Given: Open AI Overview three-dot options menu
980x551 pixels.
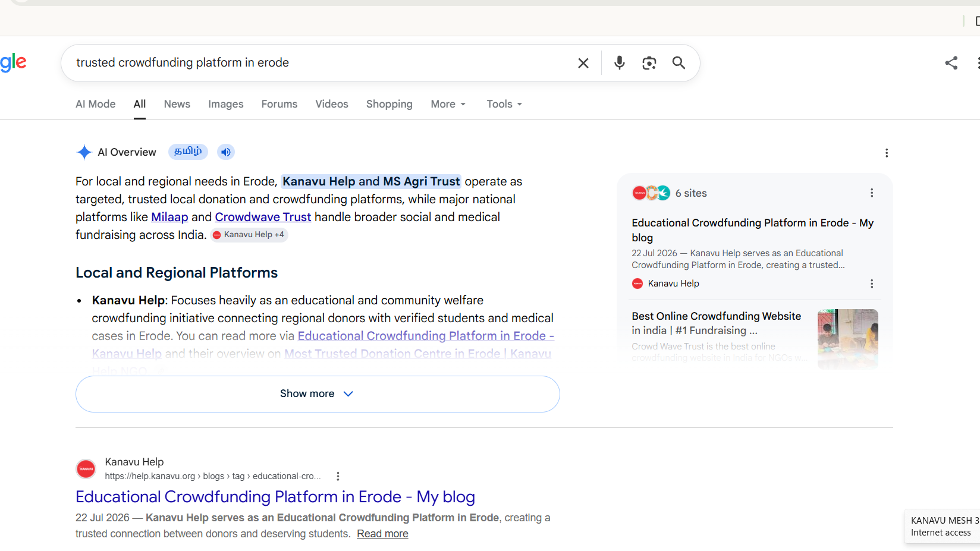Looking at the screenshot, I should point(886,153).
